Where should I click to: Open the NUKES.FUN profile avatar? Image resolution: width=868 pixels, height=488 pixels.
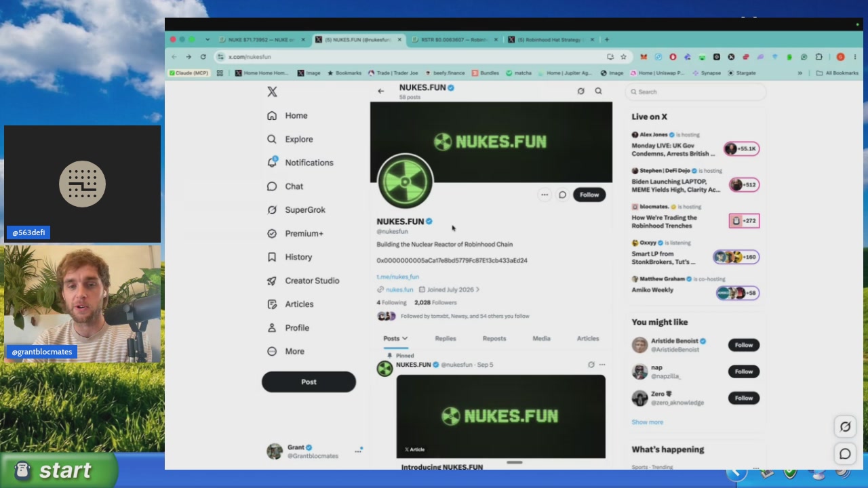(x=406, y=182)
